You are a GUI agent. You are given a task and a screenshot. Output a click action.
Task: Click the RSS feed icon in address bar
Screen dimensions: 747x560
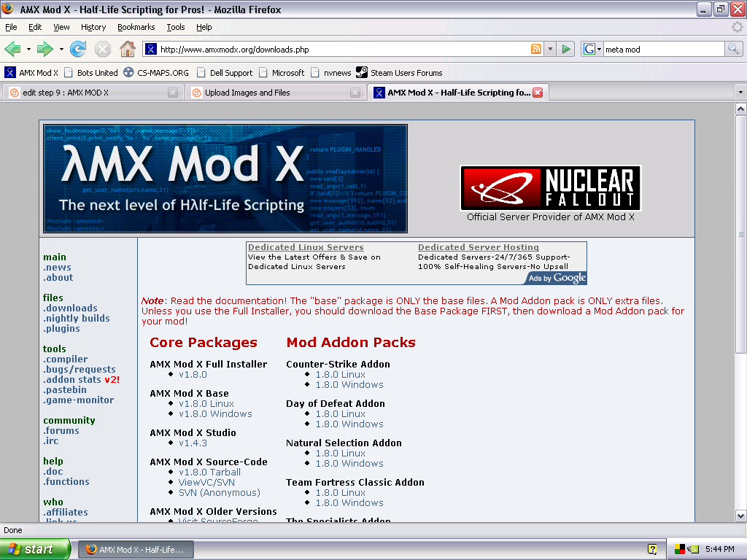tap(536, 49)
